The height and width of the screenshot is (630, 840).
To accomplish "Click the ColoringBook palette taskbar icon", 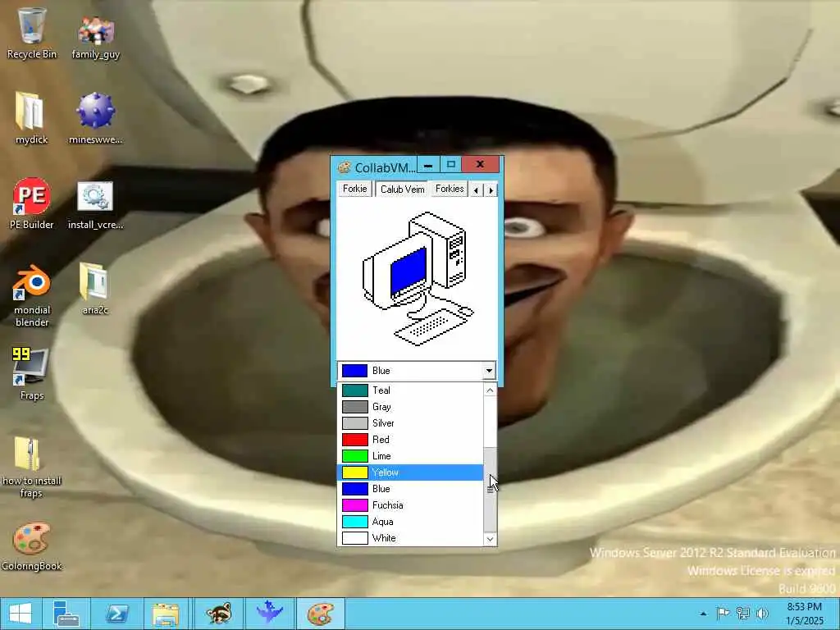I will tap(321, 614).
